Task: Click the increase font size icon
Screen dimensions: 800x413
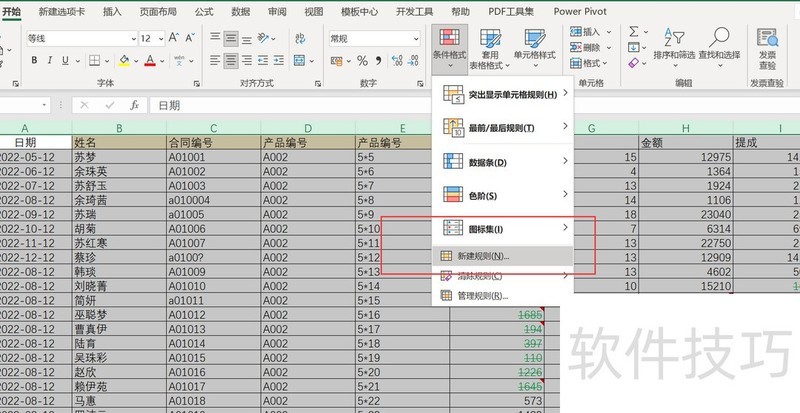Action: (x=173, y=39)
